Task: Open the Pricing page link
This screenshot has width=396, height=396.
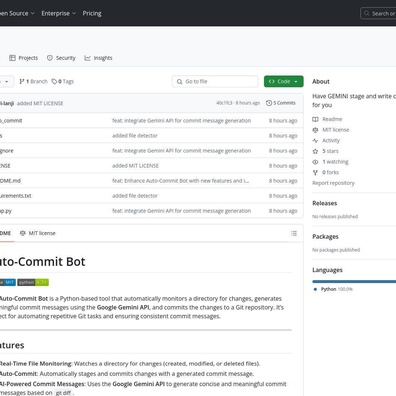Action: [x=92, y=13]
